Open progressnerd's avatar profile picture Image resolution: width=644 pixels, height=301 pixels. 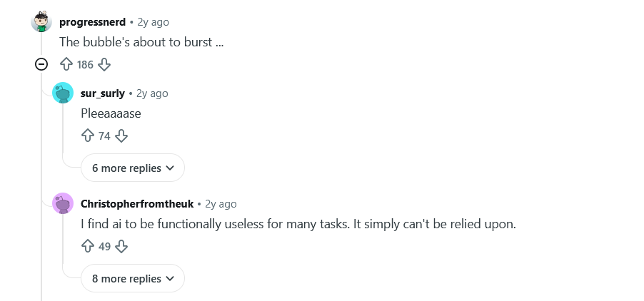click(41, 21)
